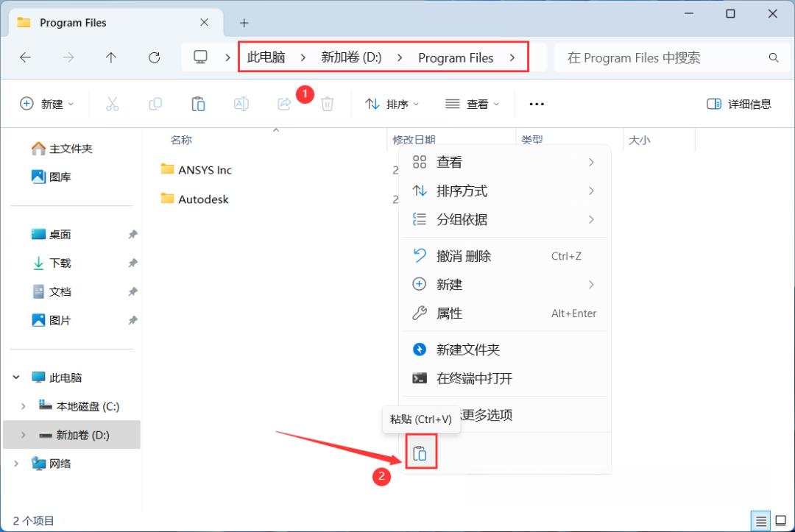Choose 撤消 删除 in context menu
Viewport: 795px width, 532px height.
[504, 256]
